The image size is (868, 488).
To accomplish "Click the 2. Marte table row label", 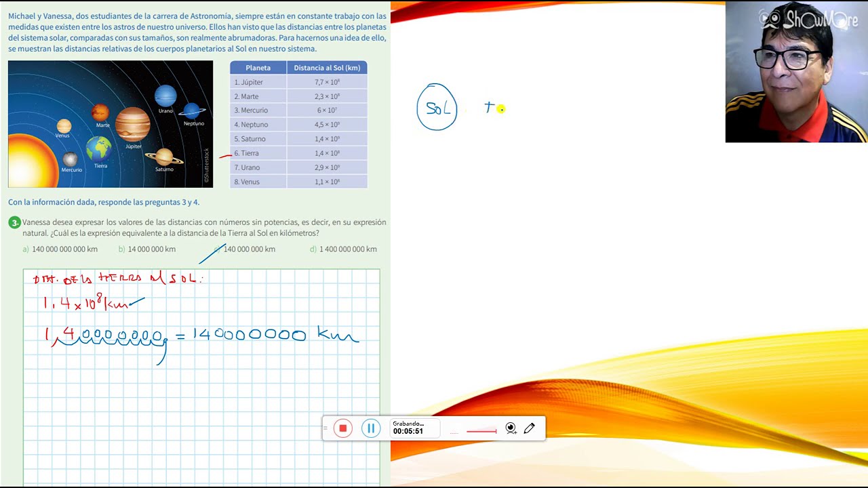I will pos(246,96).
